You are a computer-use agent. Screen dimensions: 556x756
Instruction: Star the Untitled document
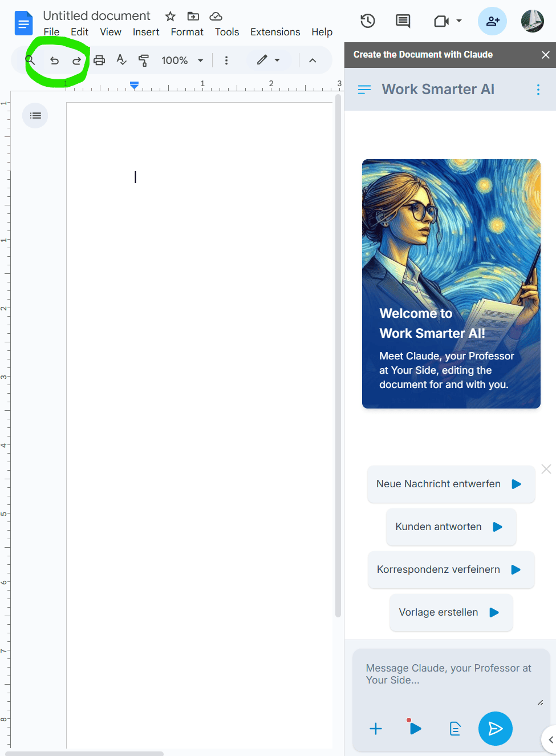coord(170,16)
